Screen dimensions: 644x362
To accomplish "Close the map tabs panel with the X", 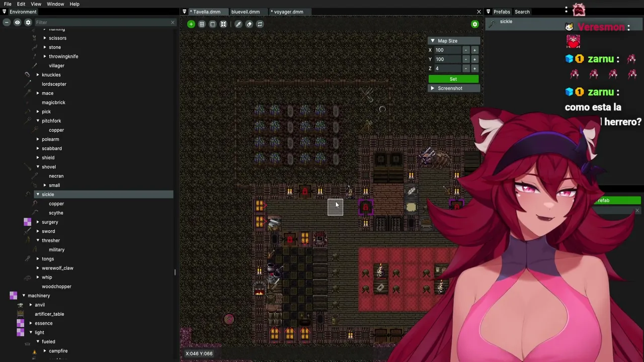I will pyautogui.click(x=479, y=12).
